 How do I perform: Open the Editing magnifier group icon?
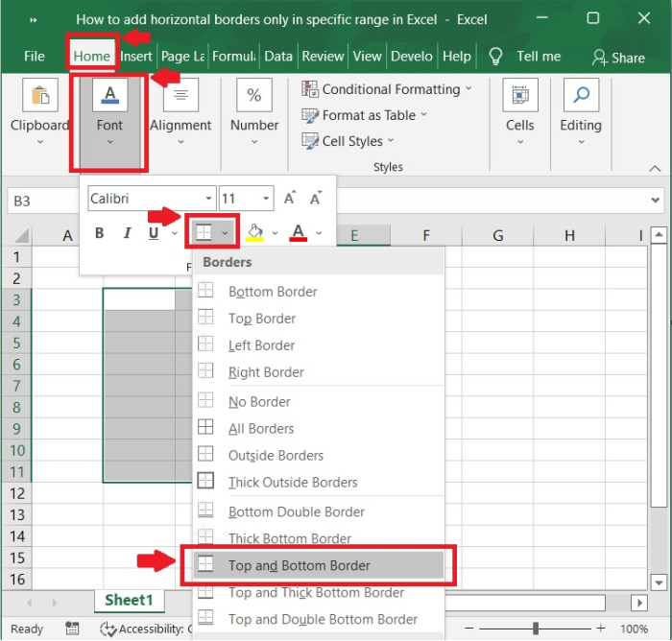point(581,95)
